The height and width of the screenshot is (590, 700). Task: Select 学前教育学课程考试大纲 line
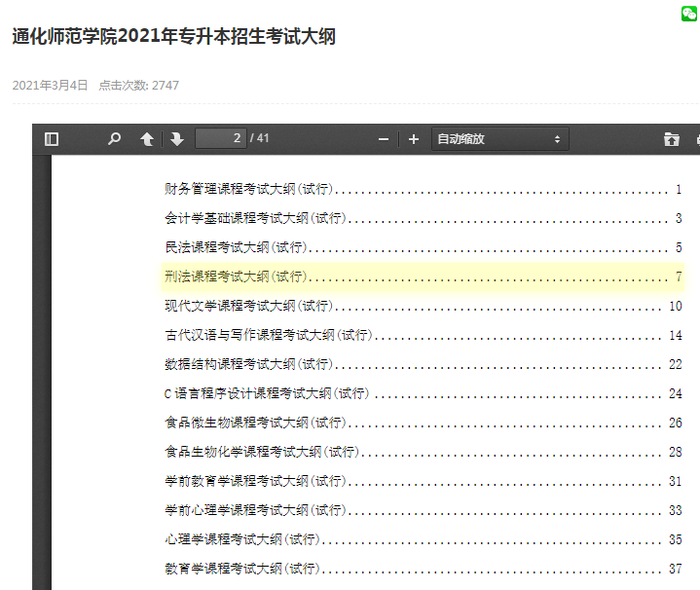click(424, 481)
